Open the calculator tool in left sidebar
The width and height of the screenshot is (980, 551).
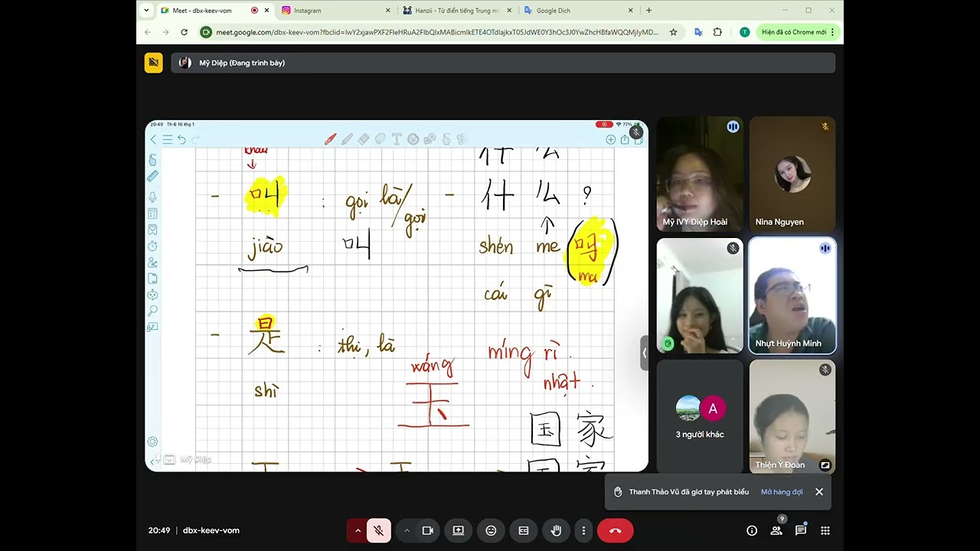tap(152, 214)
